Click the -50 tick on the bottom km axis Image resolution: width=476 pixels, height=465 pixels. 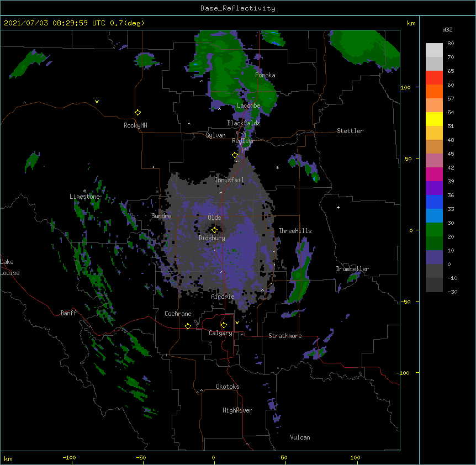141,458
